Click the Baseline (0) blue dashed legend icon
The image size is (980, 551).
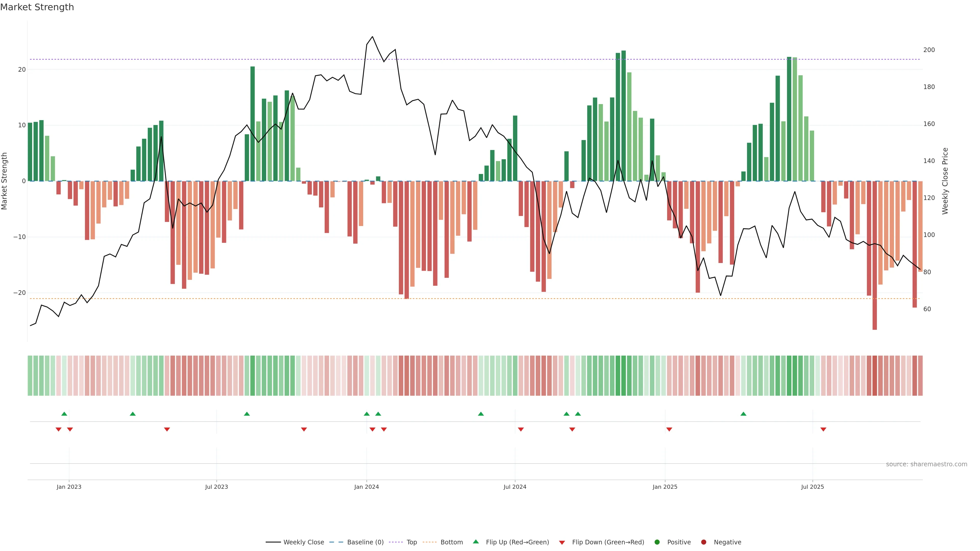point(336,542)
